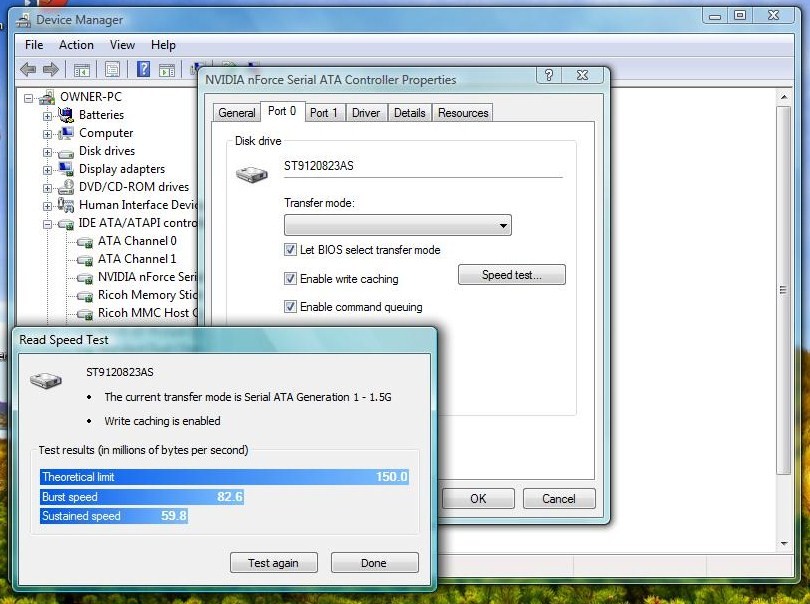Viewport: 810px width, 604px height.
Task: Select the DVD/CD-ROM drives icon
Action: (x=66, y=187)
